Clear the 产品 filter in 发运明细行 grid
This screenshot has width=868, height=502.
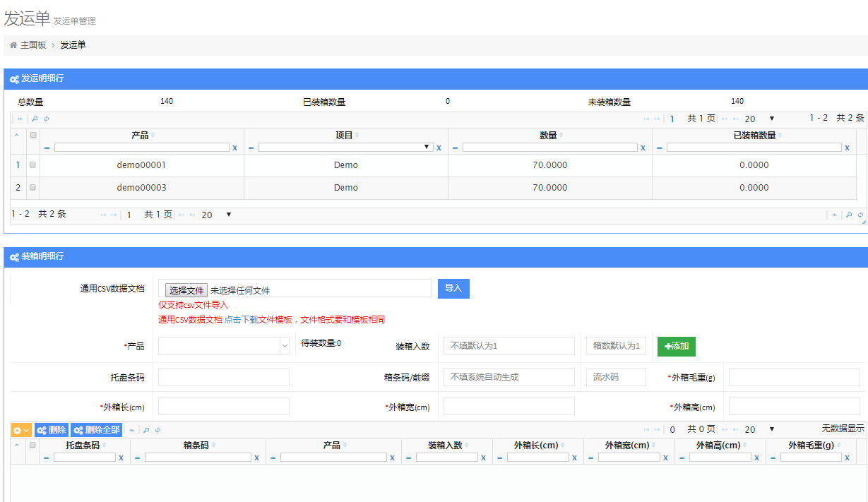[234, 148]
